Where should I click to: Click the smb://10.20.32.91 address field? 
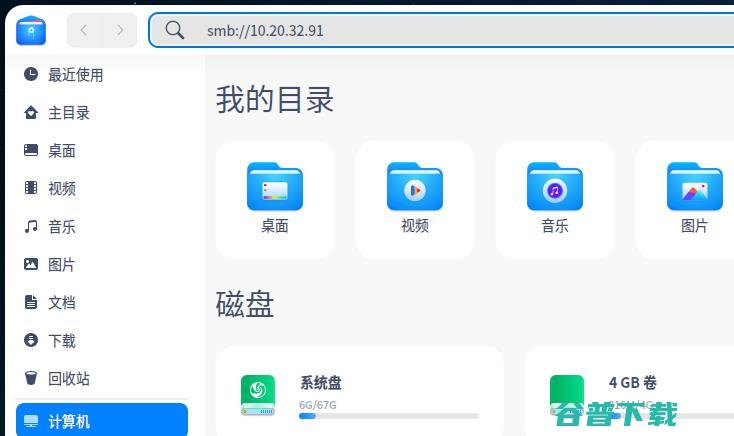tap(441, 30)
